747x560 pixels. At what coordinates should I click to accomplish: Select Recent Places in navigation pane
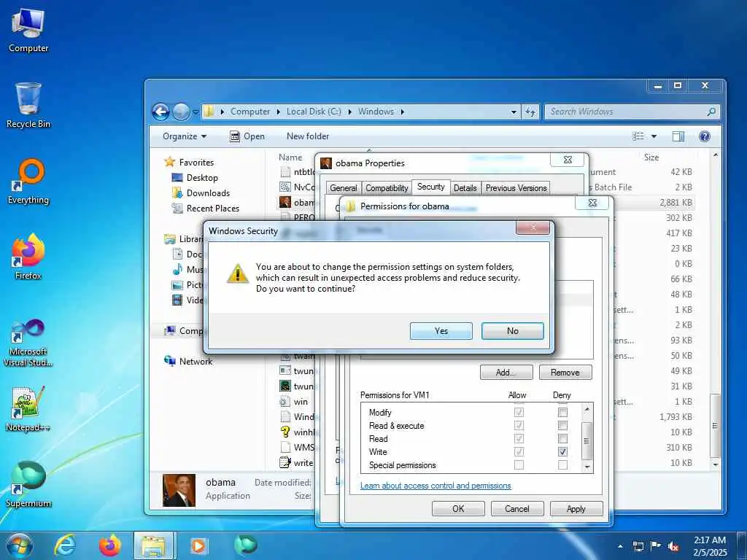[x=212, y=208]
